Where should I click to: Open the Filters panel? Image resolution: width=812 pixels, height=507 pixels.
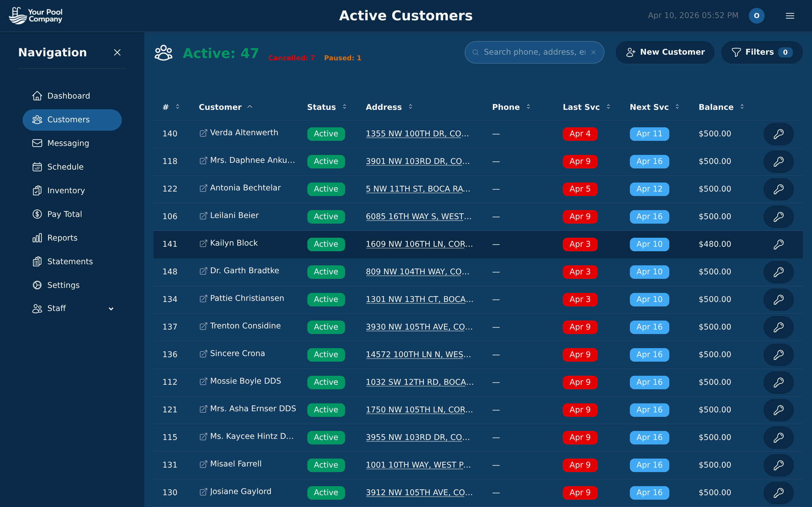(762, 52)
